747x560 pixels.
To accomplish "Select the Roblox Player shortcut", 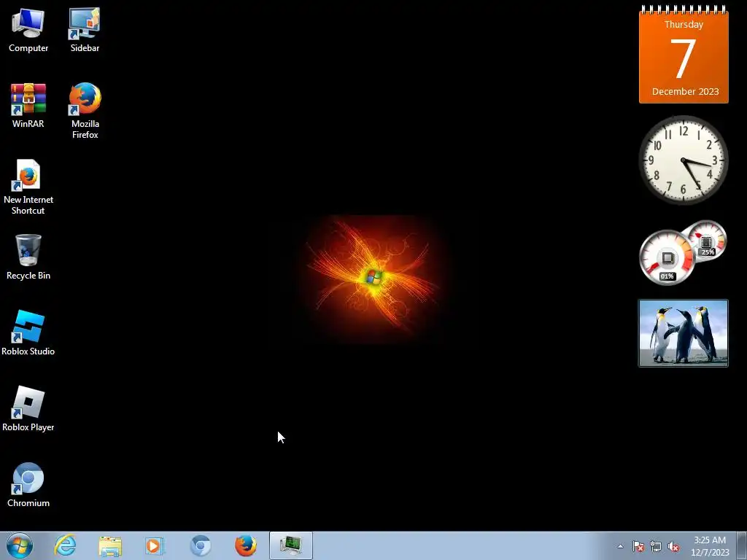I will click(x=28, y=409).
